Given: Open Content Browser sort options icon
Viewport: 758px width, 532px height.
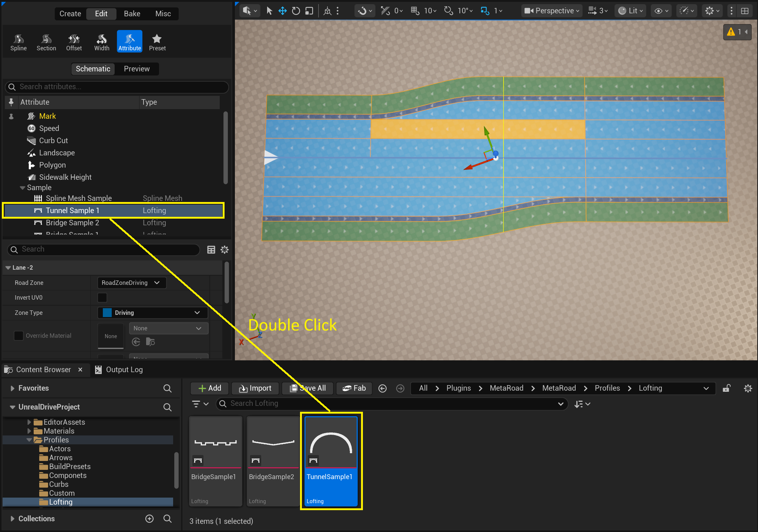Looking at the screenshot, I should click(x=582, y=404).
